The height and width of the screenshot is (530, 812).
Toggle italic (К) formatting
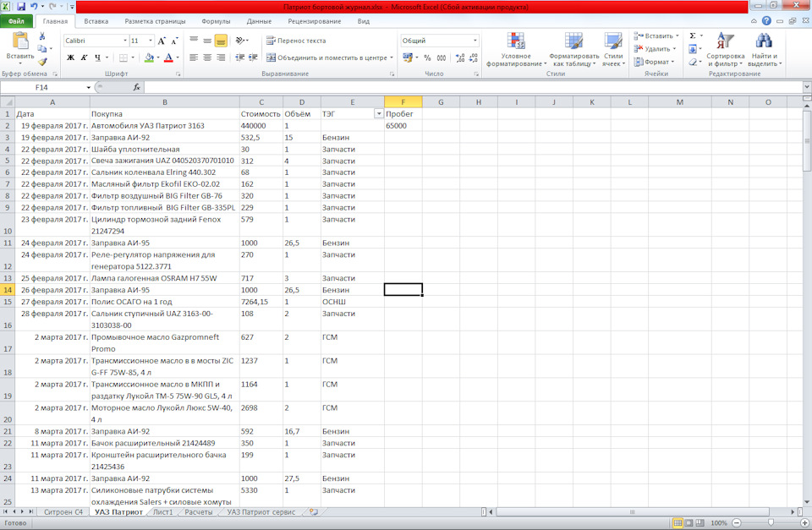click(x=84, y=57)
